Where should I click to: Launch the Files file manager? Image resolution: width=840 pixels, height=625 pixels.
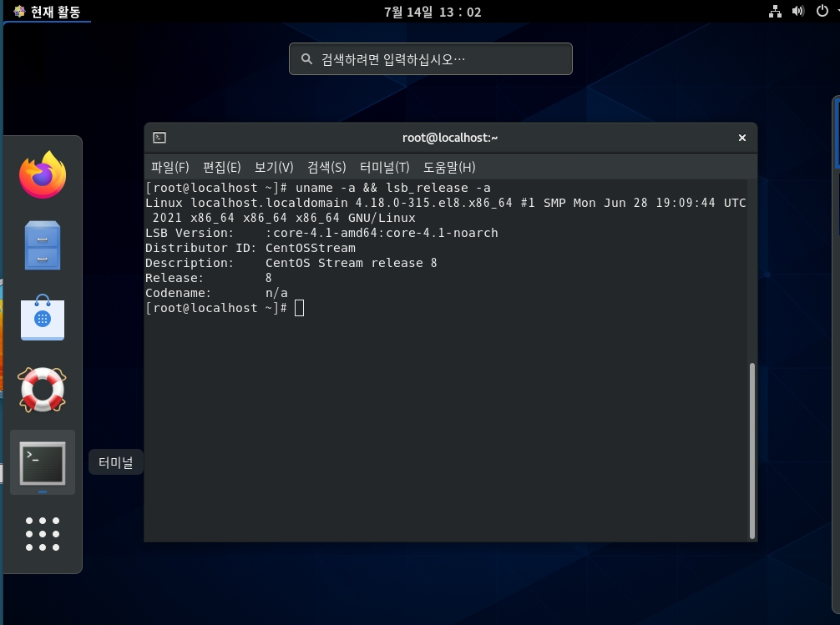(42, 246)
